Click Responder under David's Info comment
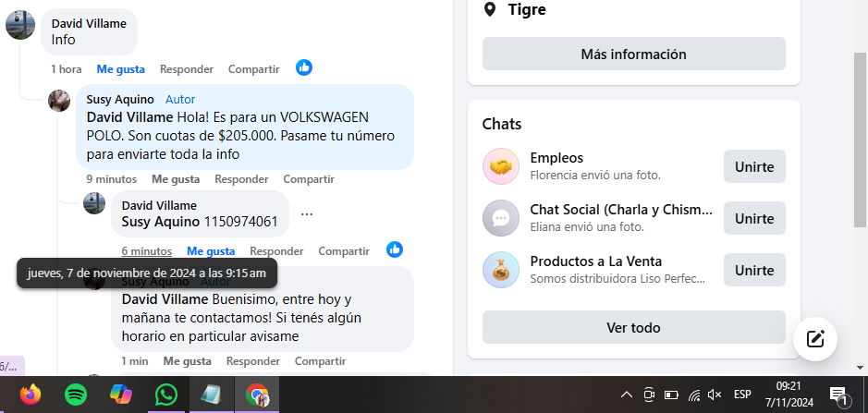This screenshot has width=868, height=413. pyautogui.click(x=187, y=69)
